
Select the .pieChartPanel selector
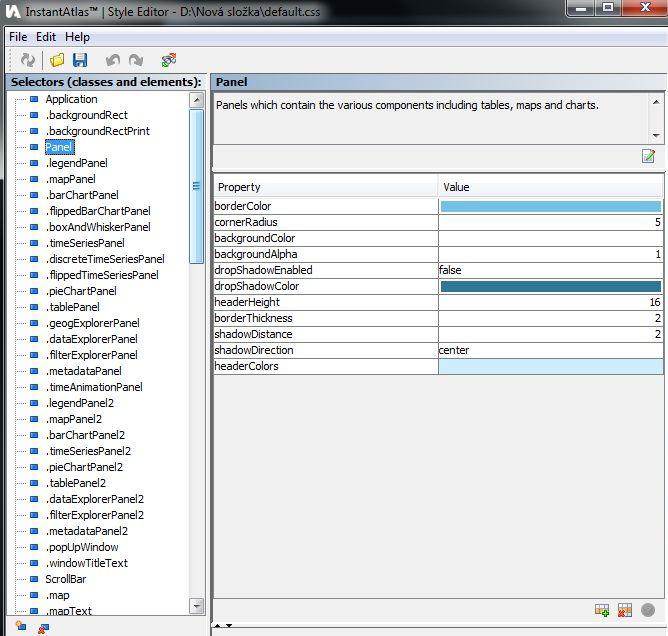coord(81,291)
